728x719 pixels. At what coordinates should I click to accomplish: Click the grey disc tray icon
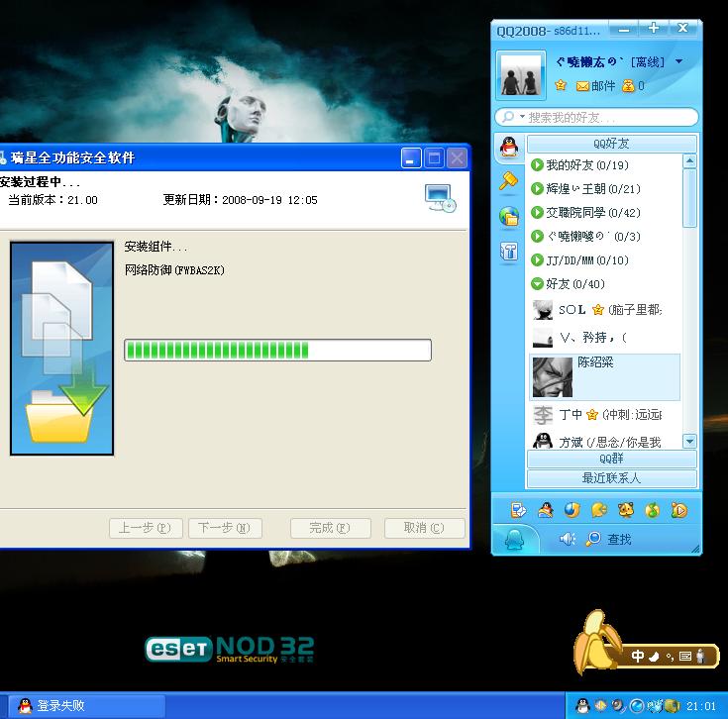[618, 706]
